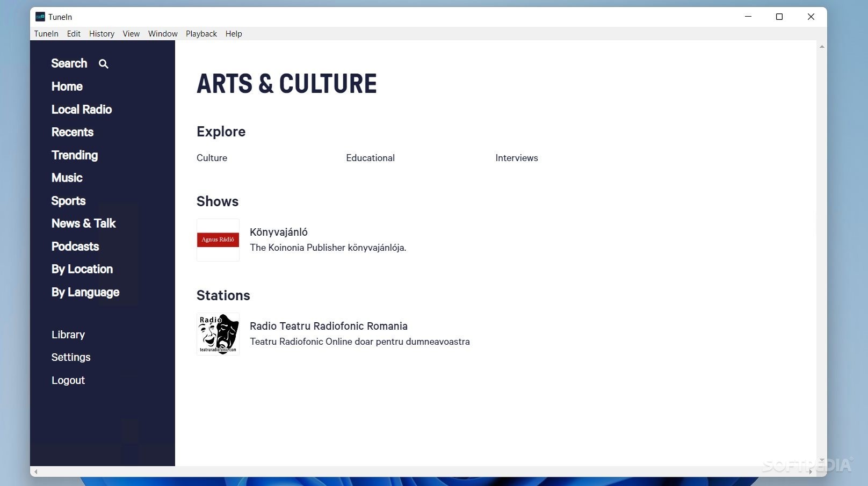Click 'Teatru Radiofonic Online doar pentru dumneavoastra' text

click(360, 342)
